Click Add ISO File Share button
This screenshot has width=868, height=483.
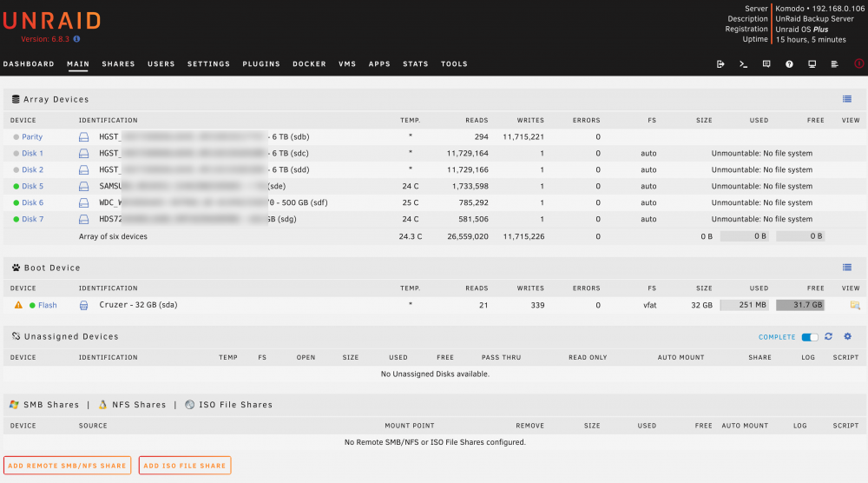pos(185,466)
